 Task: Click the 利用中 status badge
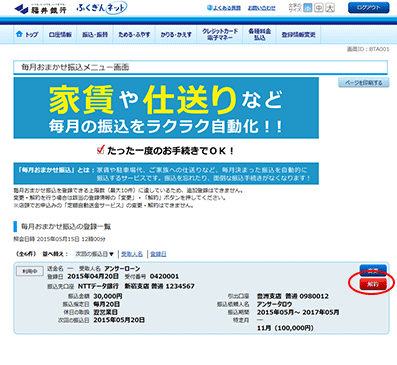tap(30, 271)
